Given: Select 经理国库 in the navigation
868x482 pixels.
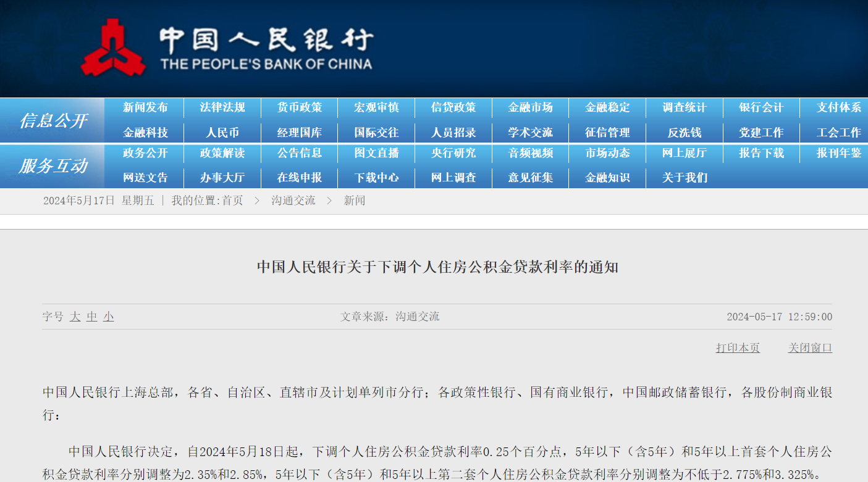Looking at the screenshot, I should coord(300,133).
